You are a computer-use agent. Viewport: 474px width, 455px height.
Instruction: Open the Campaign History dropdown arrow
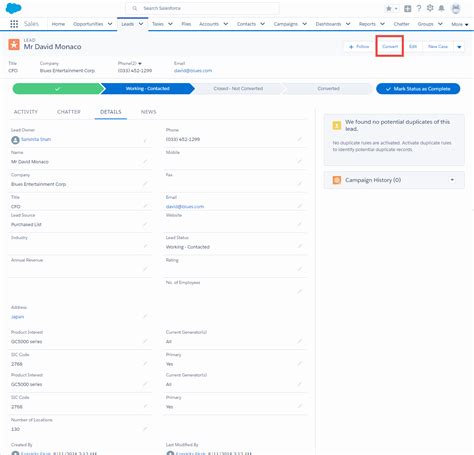tap(452, 180)
